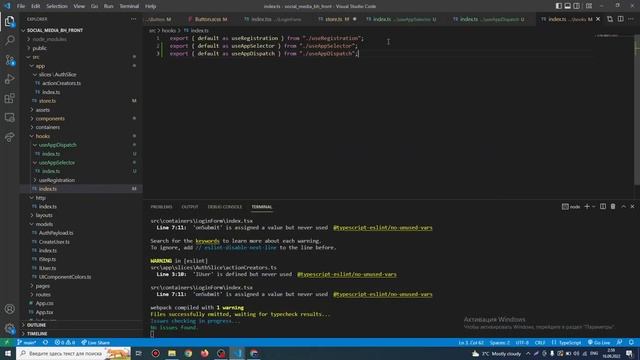Viewport: 640px width, 360px height.
Task: Click the hooks breadcrumb segment
Action: click(169, 31)
